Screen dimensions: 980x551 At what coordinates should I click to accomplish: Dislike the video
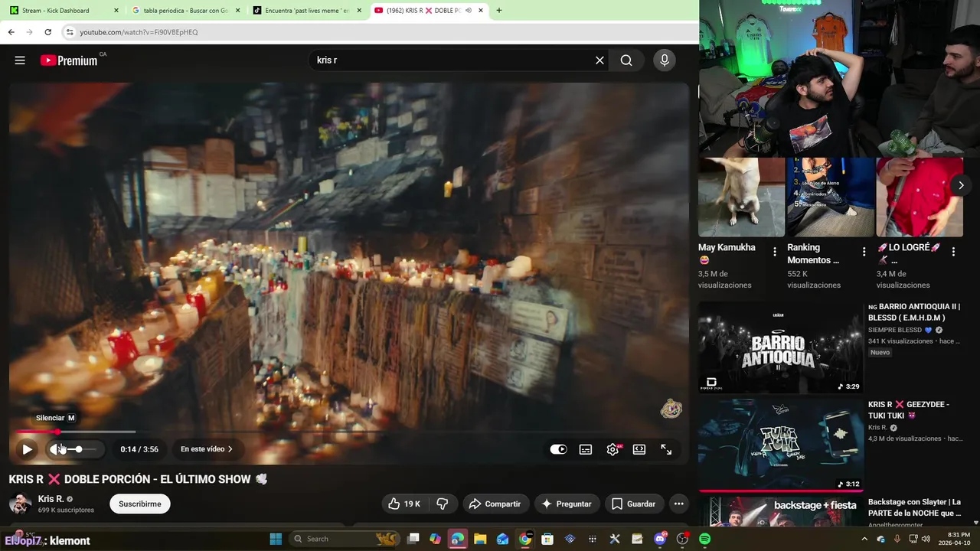click(x=442, y=504)
